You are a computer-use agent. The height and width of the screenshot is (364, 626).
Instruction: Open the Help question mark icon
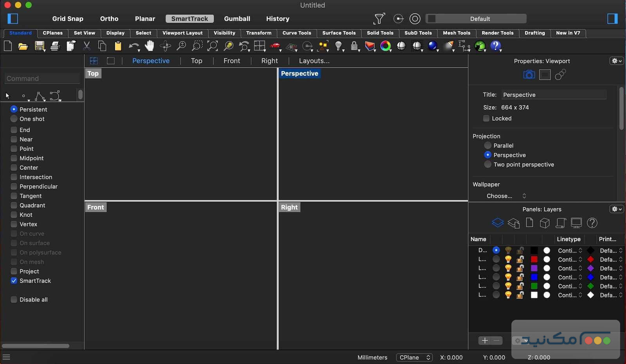click(x=495, y=46)
